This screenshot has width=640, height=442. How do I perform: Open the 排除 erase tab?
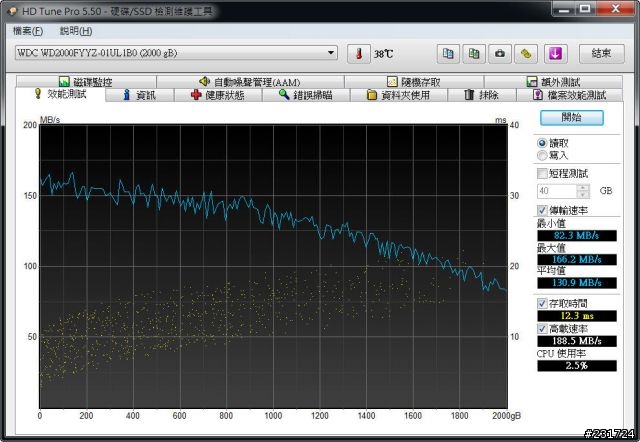tap(482, 95)
